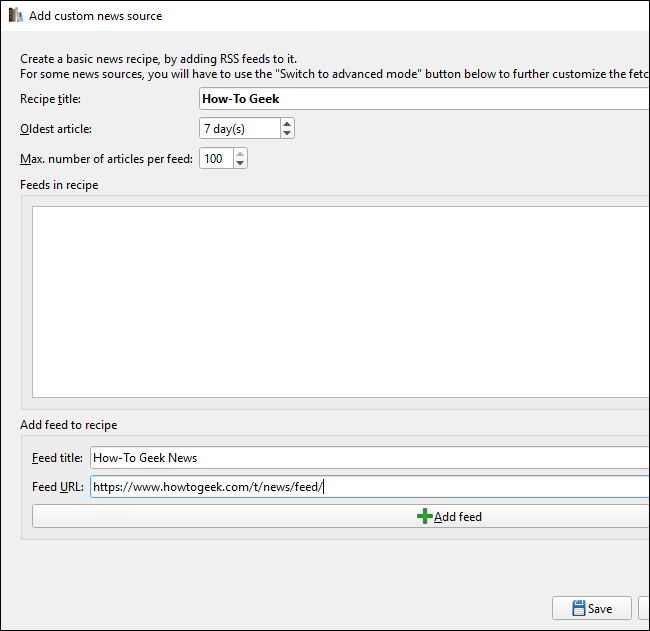Click the Recipe title label
This screenshot has width=650, height=631.
click(x=50, y=99)
